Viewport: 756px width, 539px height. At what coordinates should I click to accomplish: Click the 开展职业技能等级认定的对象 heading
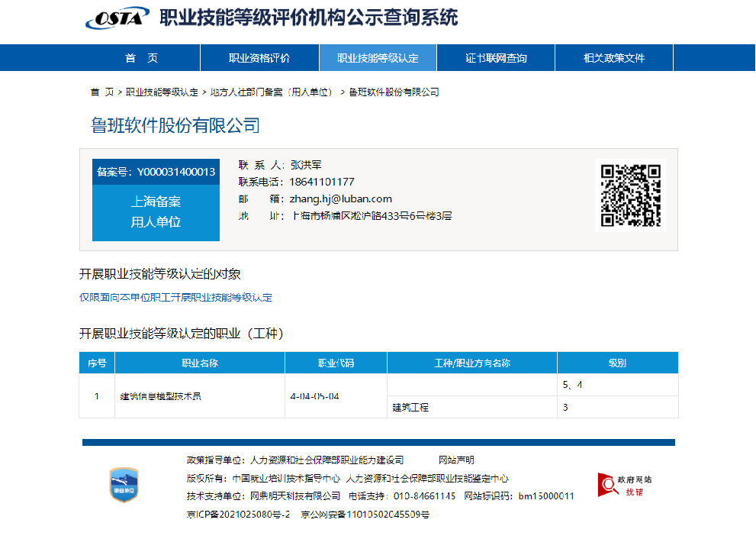click(x=160, y=274)
